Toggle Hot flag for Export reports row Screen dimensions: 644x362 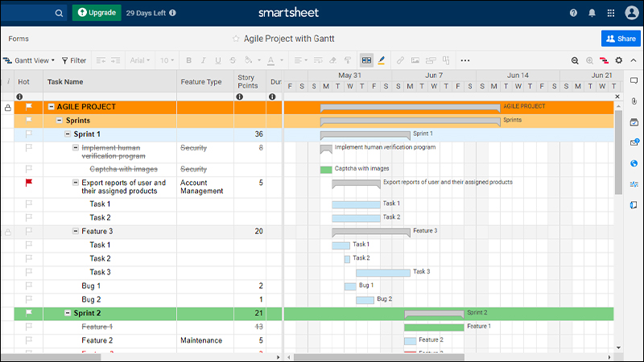click(x=29, y=183)
